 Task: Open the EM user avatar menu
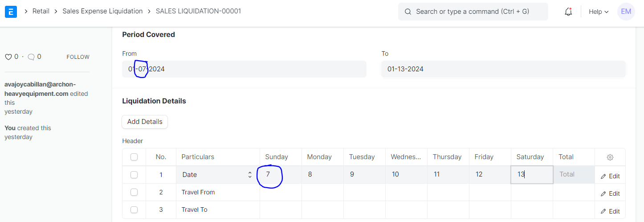pos(626,12)
